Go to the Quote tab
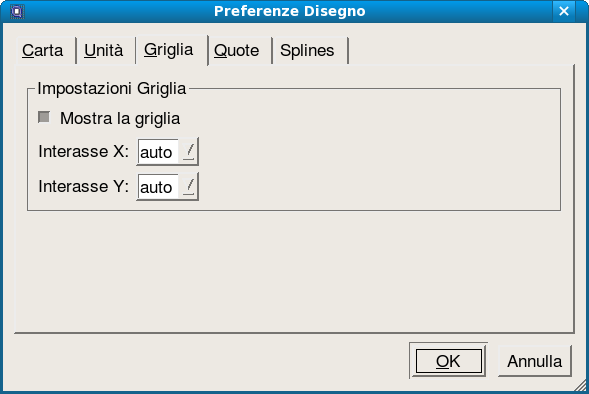The width and height of the screenshot is (589, 394). [x=237, y=50]
